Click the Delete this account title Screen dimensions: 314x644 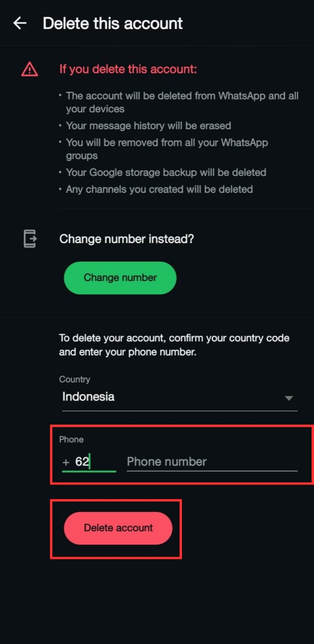coord(113,23)
